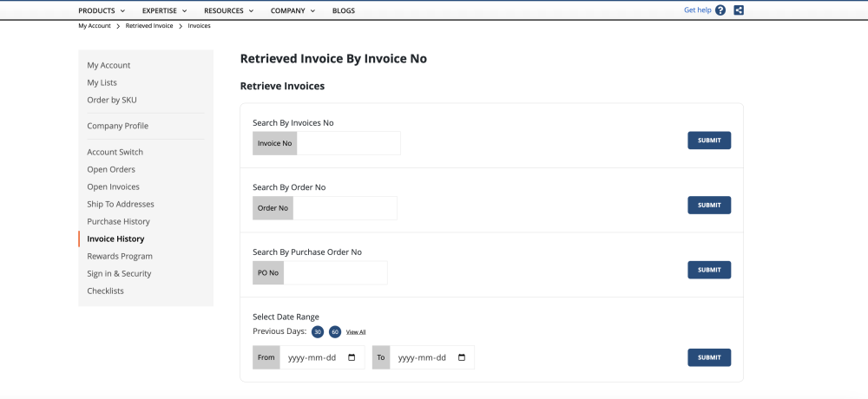The height and width of the screenshot is (399, 868).
Task: Click the share icon in header
Action: point(739,10)
